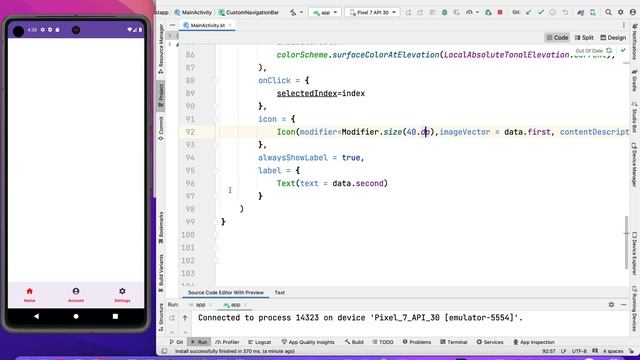Click Sync Project with Gradle icon

pyautogui.click(x=581, y=13)
